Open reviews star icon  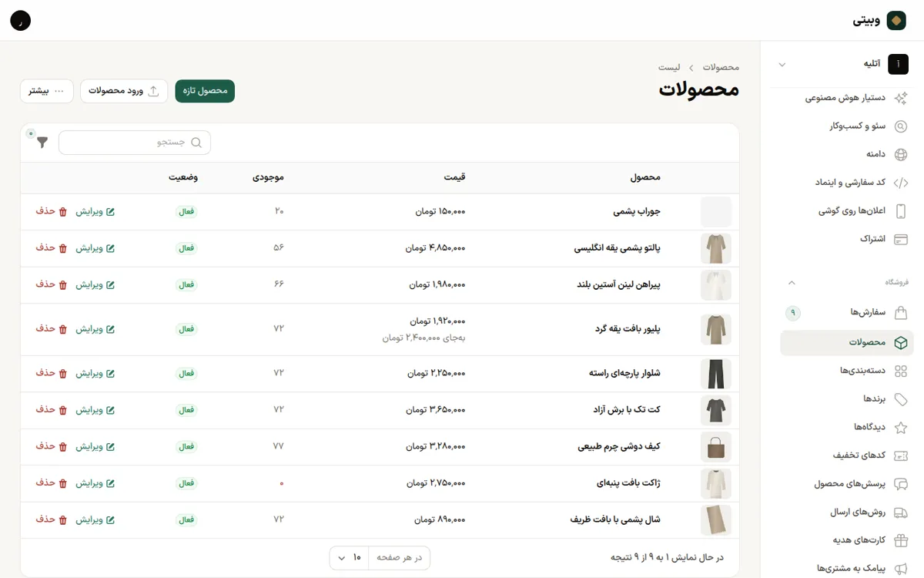(x=900, y=427)
